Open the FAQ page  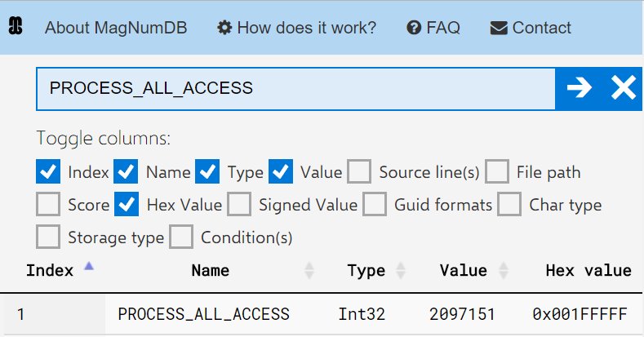[x=443, y=28]
